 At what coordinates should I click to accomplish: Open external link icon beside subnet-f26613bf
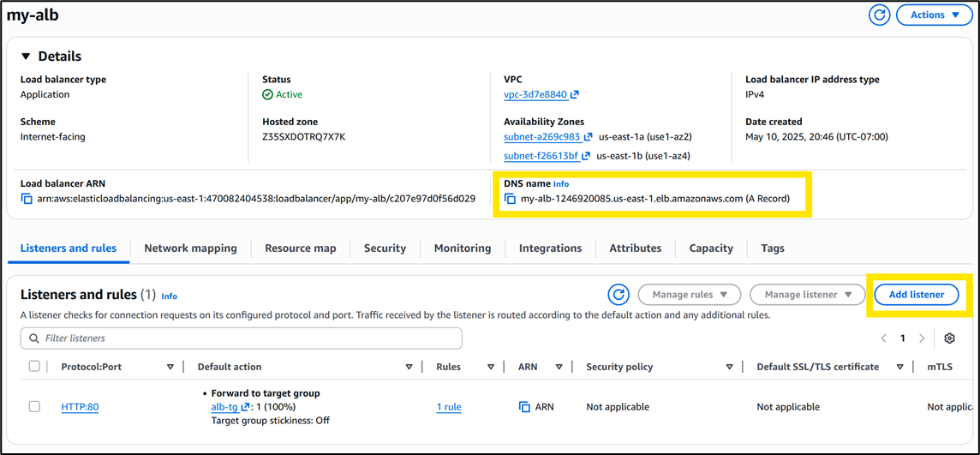click(x=586, y=156)
